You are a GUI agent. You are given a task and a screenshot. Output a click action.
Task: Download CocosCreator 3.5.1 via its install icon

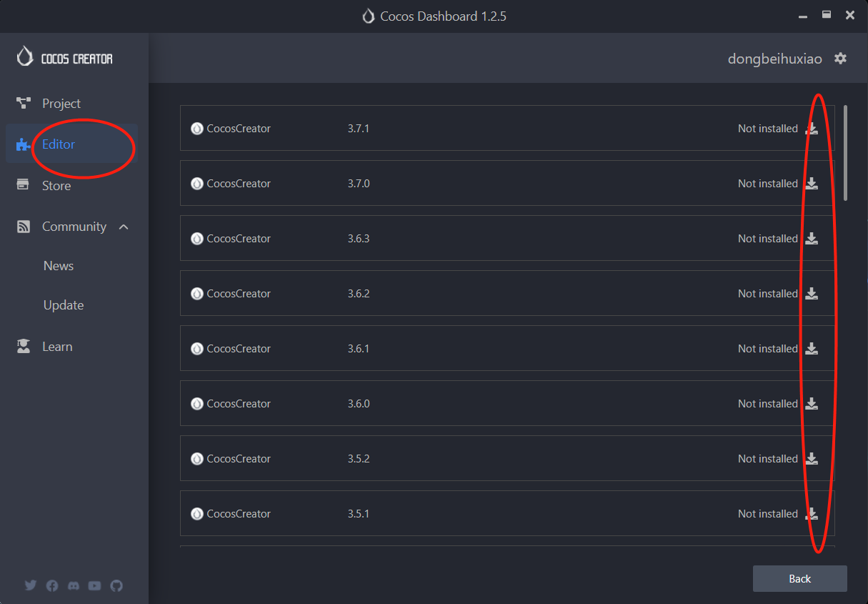812,514
